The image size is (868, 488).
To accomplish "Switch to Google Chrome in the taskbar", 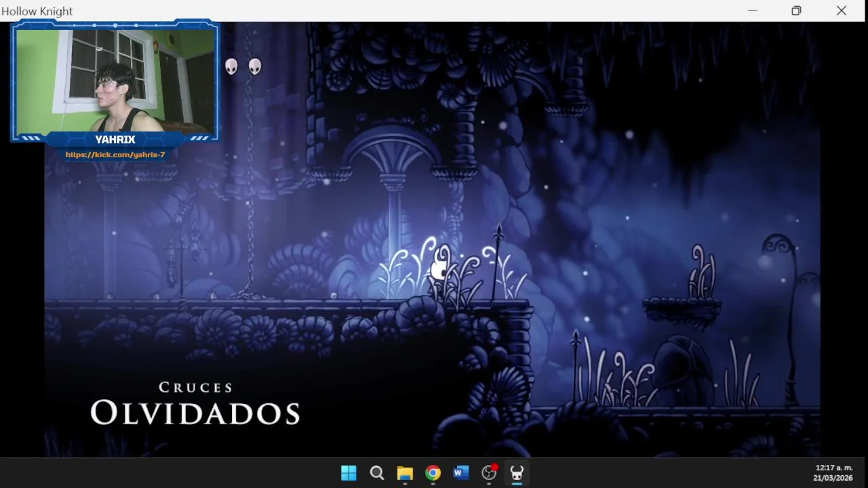I will [x=433, y=473].
